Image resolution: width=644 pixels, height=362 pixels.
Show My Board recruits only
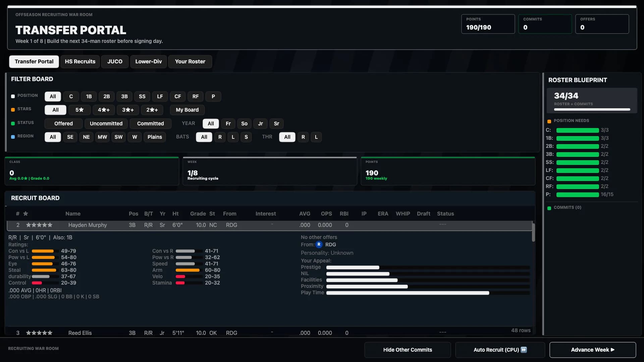[187, 110]
